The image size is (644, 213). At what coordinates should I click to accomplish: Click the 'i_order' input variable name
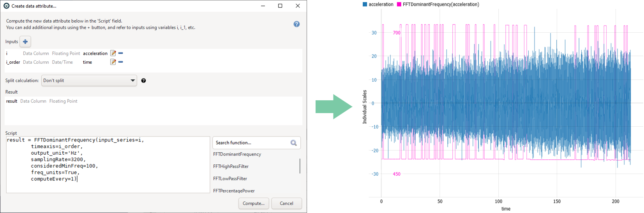[13, 62]
